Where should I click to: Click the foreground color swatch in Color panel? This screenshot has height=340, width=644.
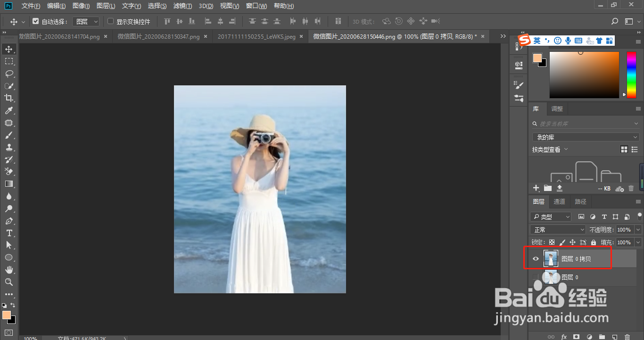coord(537,58)
